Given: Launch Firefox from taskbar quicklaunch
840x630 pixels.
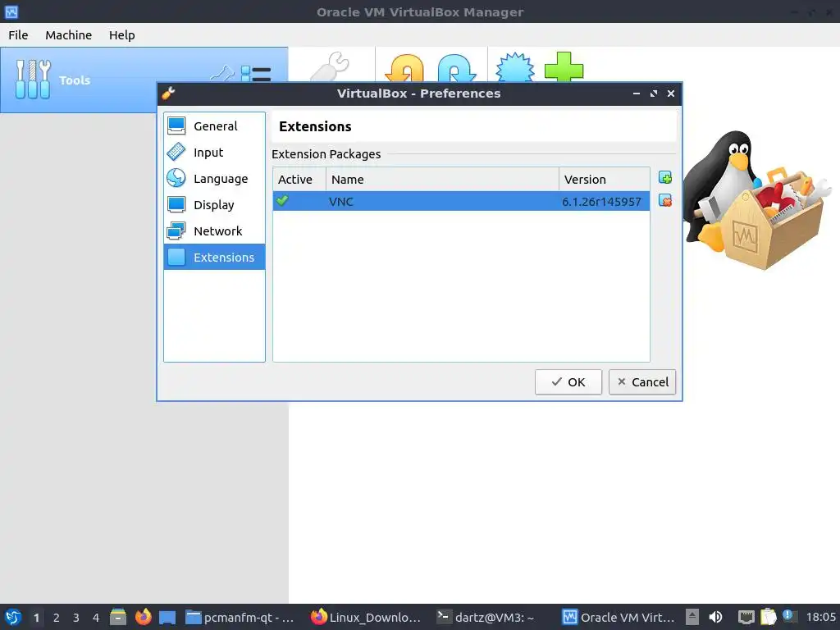Looking at the screenshot, I should click(x=143, y=617).
